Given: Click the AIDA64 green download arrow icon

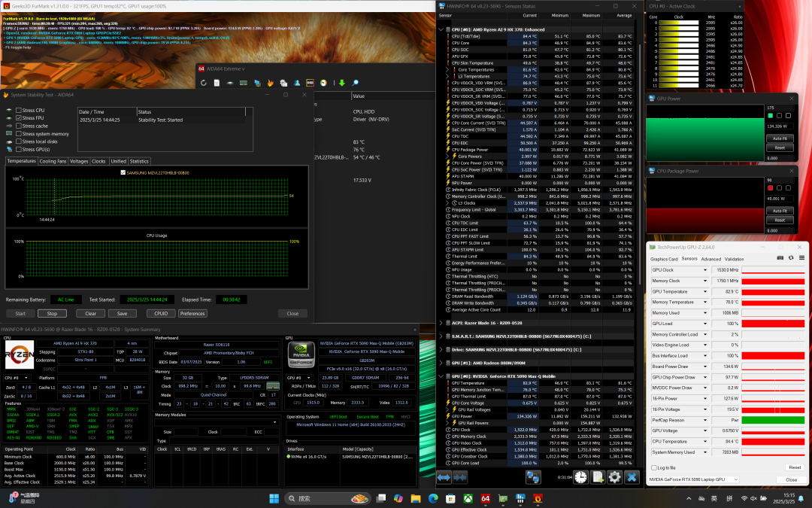Looking at the screenshot, I should point(342,83).
